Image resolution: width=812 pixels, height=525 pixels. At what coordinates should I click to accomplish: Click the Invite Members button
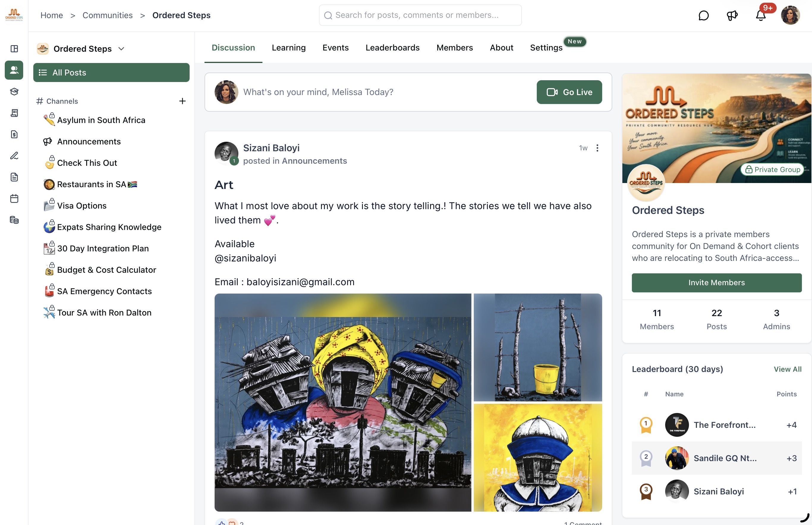[x=717, y=283]
